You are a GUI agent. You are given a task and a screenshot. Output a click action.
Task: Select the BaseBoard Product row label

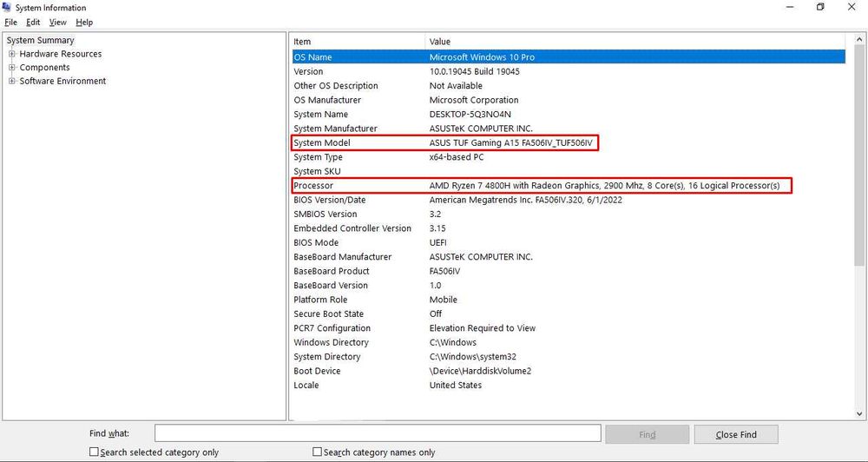click(331, 272)
